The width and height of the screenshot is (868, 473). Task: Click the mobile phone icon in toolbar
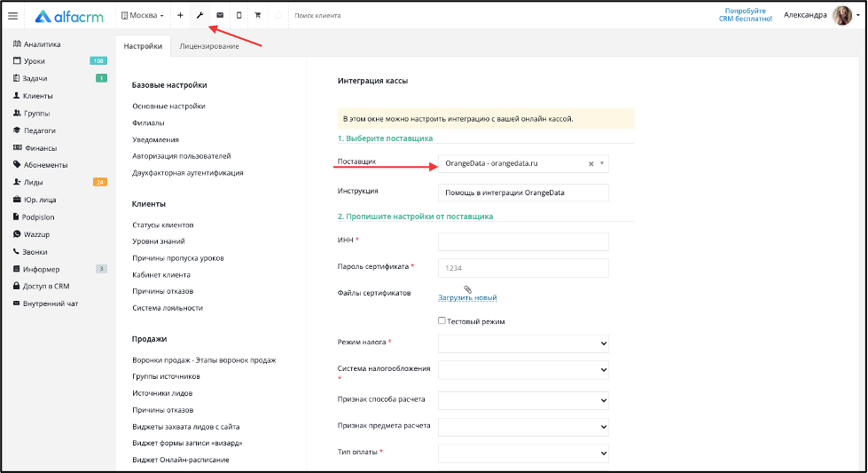(x=239, y=15)
